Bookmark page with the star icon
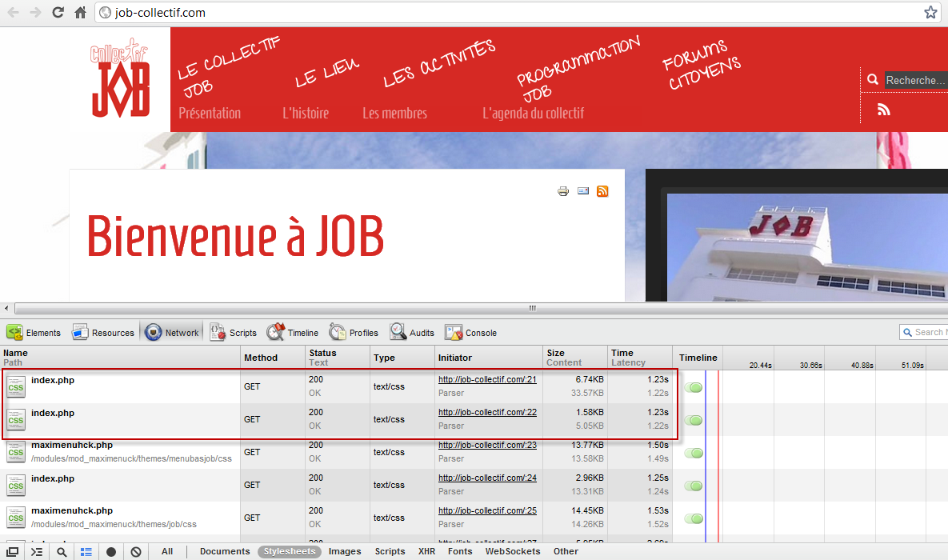948x560 pixels. [930, 13]
